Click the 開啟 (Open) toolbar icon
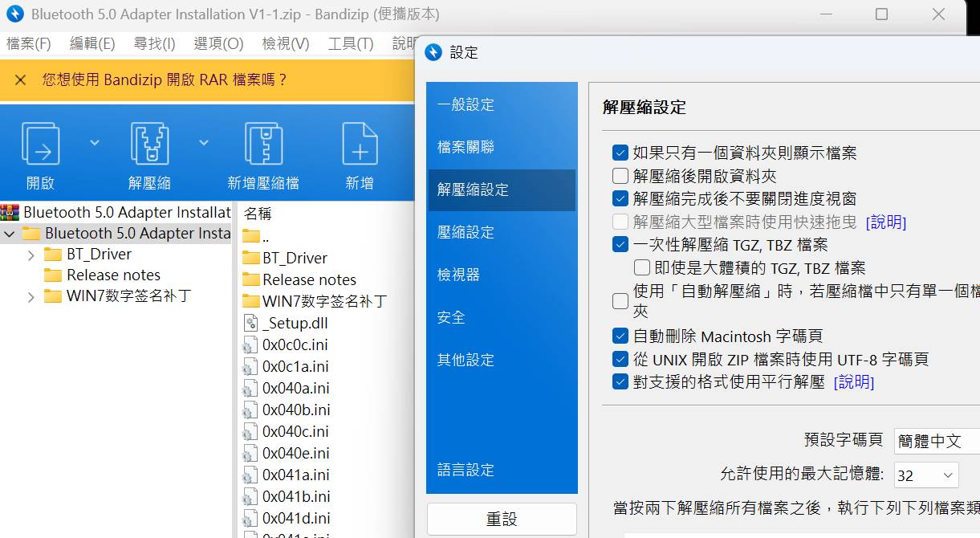Viewport: 980px width, 538px height. pyautogui.click(x=40, y=144)
